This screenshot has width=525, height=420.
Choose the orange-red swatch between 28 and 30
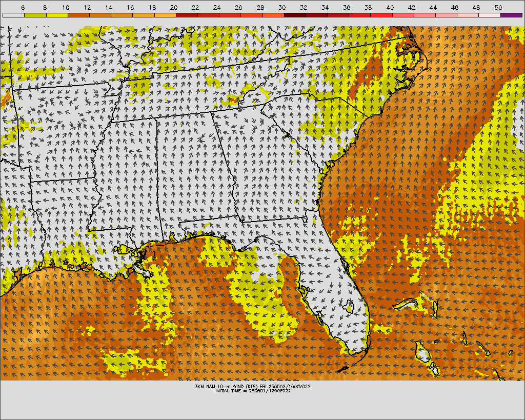click(x=273, y=15)
